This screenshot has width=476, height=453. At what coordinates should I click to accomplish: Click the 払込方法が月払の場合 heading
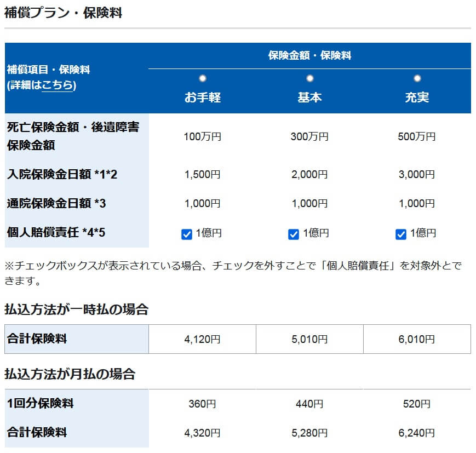(70, 375)
